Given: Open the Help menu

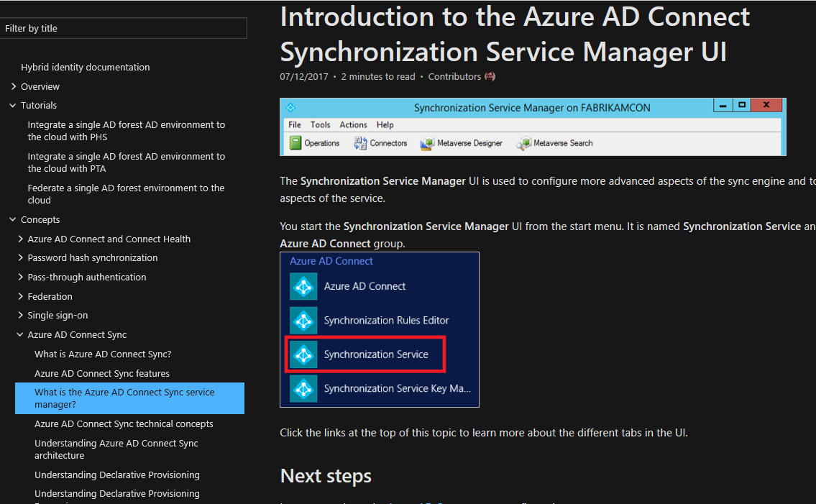Looking at the screenshot, I should [x=385, y=124].
